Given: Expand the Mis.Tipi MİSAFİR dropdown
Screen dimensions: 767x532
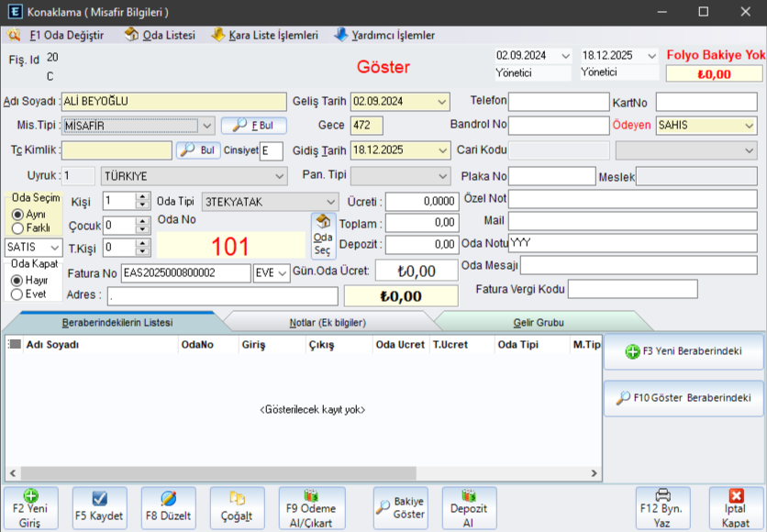Looking at the screenshot, I should 207,126.
